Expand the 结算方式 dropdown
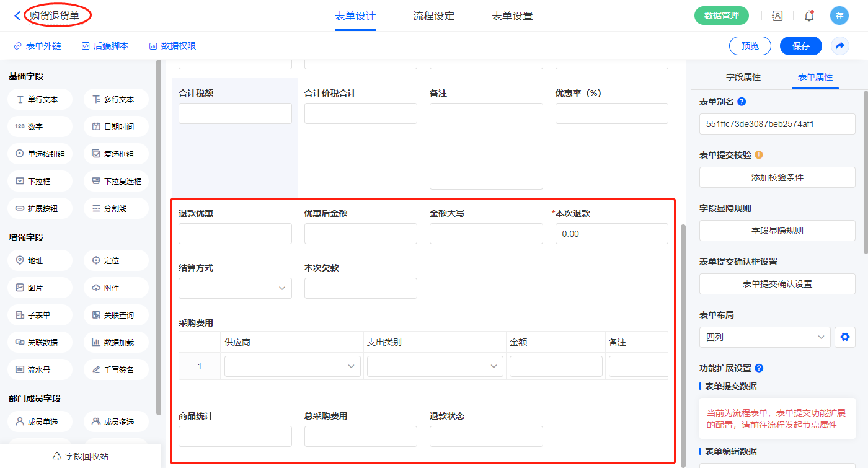Screen dimensions: 868x468 click(x=235, y=288)
